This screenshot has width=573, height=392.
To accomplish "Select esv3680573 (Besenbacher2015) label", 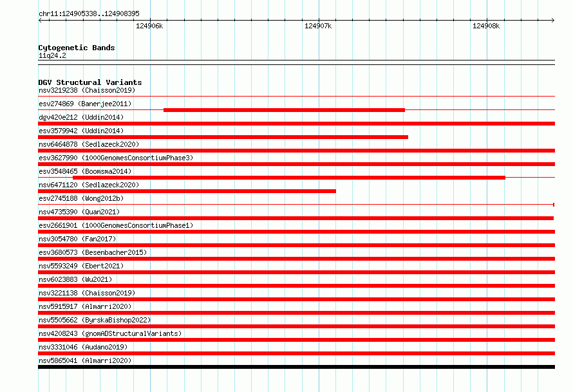I will tap(93, 252).
